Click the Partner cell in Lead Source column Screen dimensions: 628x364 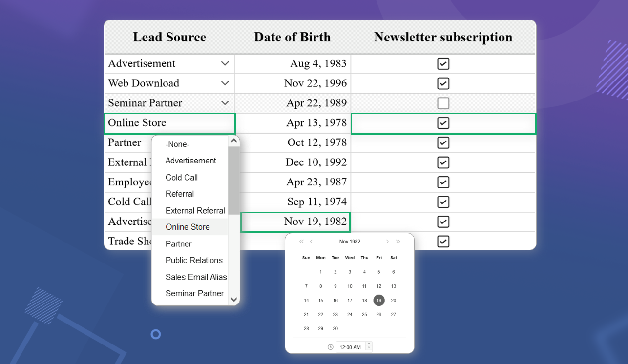(x=128, y=143)
